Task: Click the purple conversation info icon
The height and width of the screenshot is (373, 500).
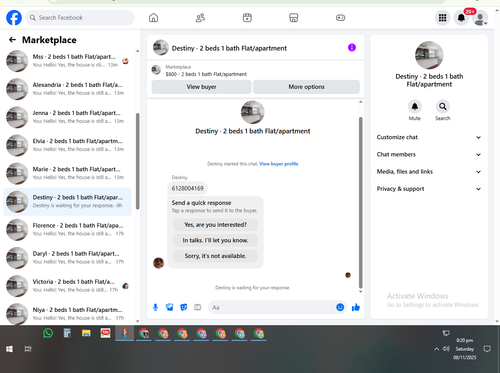Action: (x=352, y=48)
